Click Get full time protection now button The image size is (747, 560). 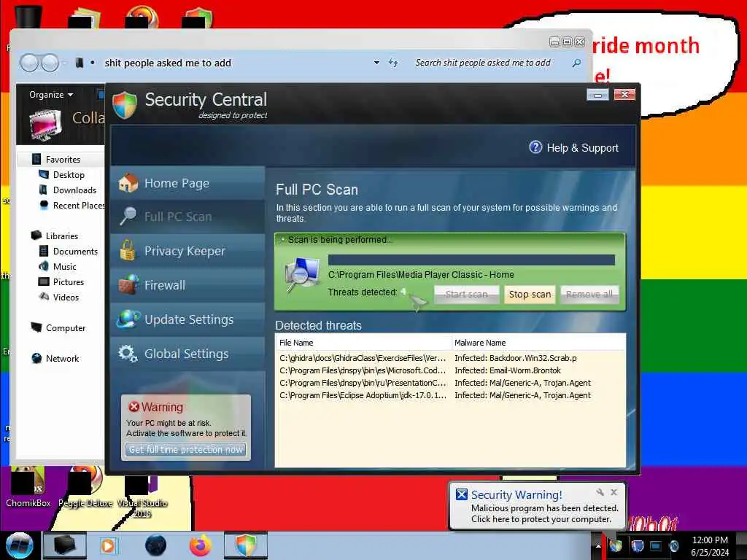(x=186, y=449)
